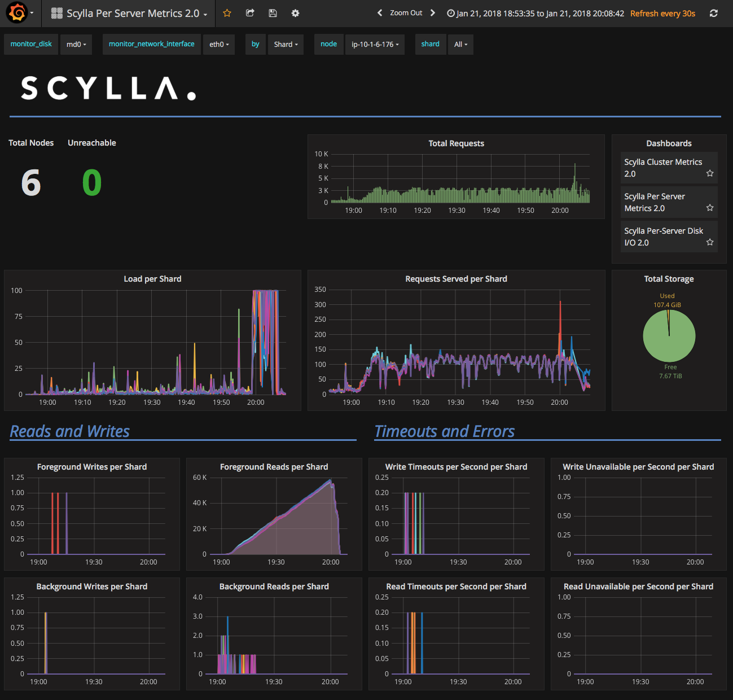The image size is (733, 700).
Task: Select the node ip-10-1-6-176 selector
Action: tap(375, 44)
